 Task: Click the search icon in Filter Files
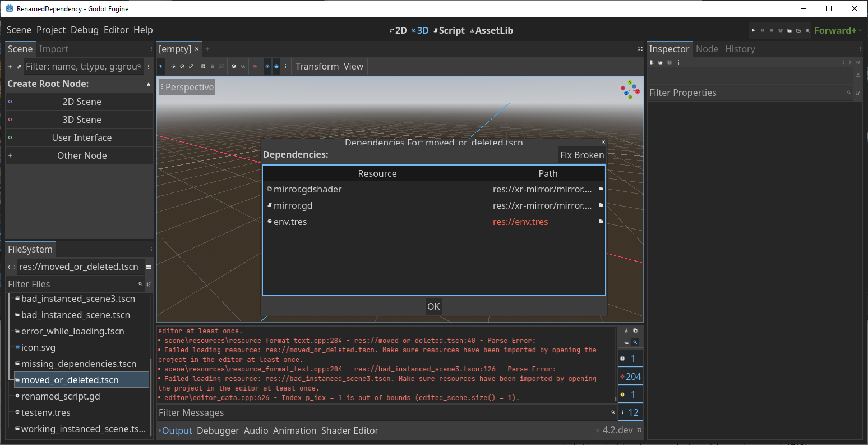coord(140,284)
